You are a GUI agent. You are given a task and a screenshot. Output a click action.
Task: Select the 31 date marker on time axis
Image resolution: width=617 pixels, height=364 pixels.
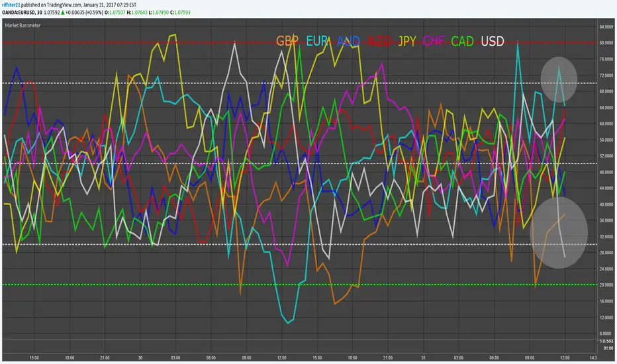coord(424,357)
